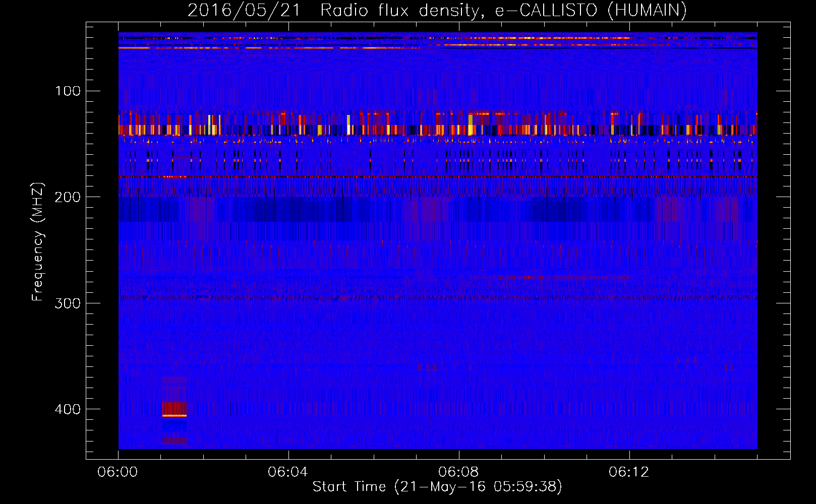Screen dimensions: 816x504
Task: Click the 06:08 time tick label
Action: tap(458, 472)
